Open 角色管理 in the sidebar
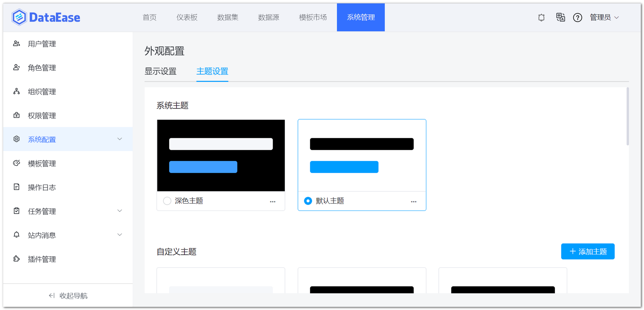This screenshot has height=310, width=644. click(x=68, y=67)
